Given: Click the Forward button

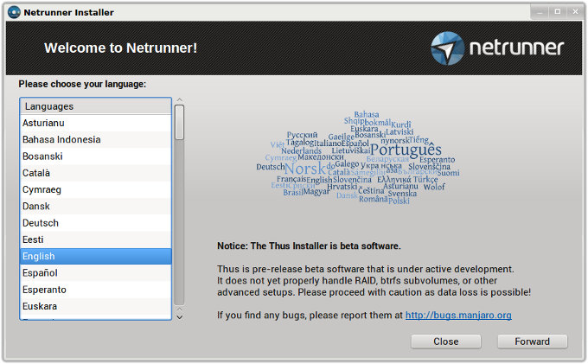Looking at the screenshot, I should point(532,342).
